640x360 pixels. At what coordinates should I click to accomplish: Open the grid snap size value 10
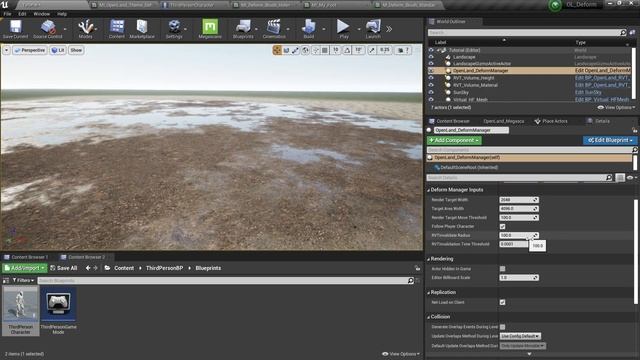pyautogui.click(x=336, y=50)
